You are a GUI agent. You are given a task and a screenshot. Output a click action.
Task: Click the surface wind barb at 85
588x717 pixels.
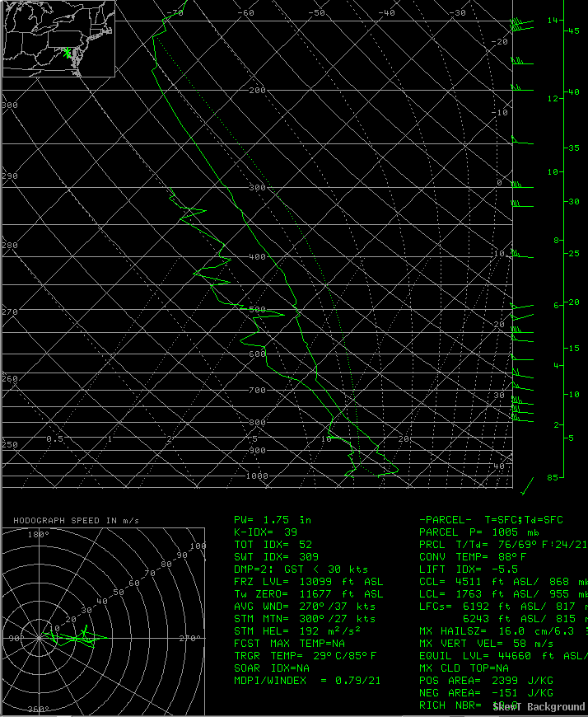tap(527, 485)
